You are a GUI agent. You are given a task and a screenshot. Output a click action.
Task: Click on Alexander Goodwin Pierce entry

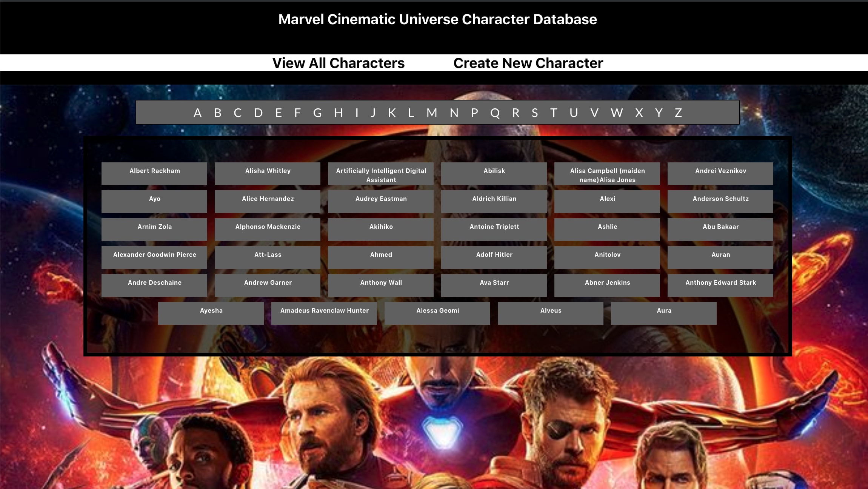pos(154,254)
